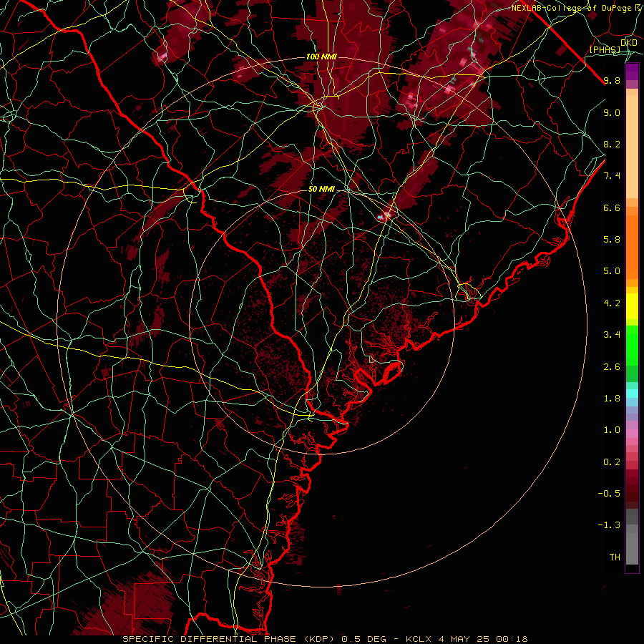This screenshot has height=644, width=644.
Task: Click the "4.2" value on the scale
Action: 612,303
